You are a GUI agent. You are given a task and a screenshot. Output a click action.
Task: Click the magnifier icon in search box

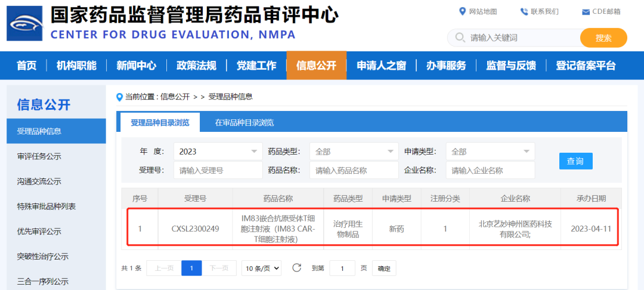tap(460, 38)
